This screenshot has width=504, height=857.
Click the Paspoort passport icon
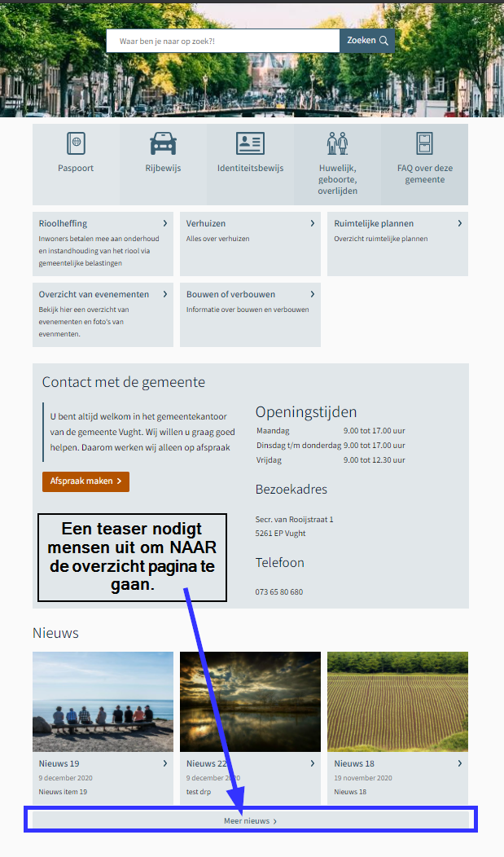(76, 143)
